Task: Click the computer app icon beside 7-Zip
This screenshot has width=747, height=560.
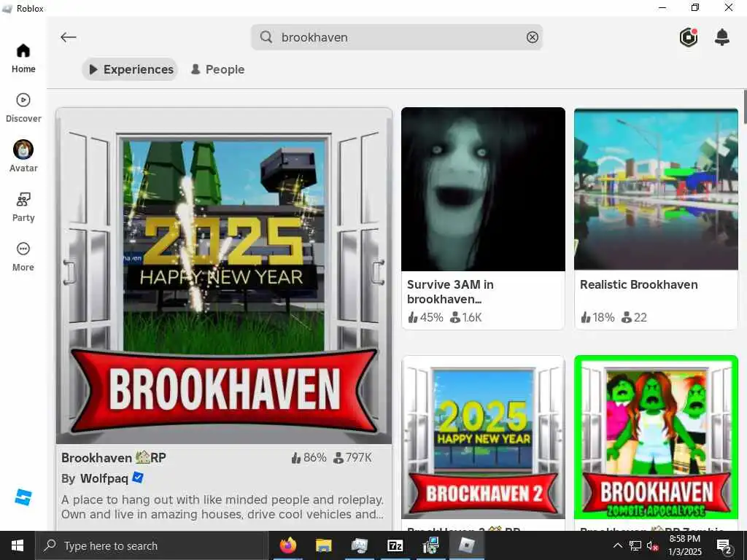Action: click(x=431, y=545)
